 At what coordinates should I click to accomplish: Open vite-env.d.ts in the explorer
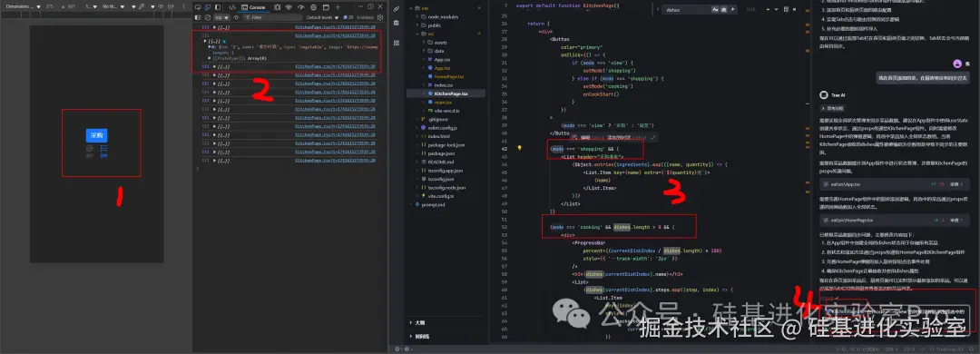(446, 111)
